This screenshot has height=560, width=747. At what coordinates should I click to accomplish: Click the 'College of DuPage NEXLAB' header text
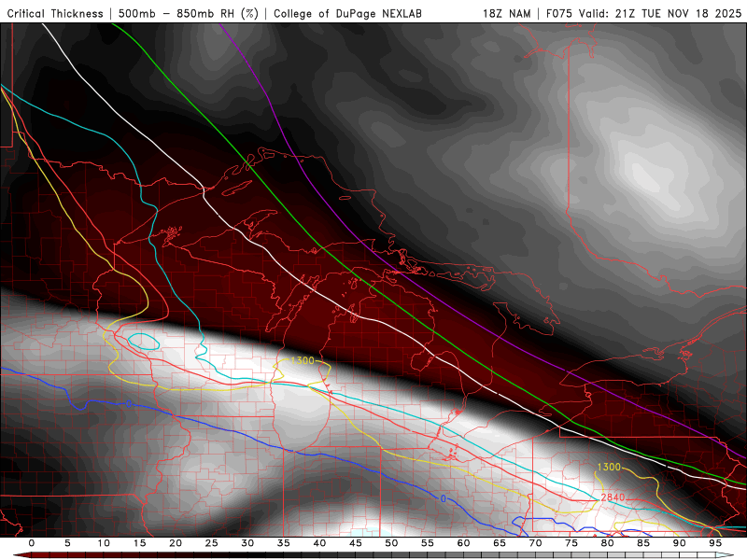(347, 14)
